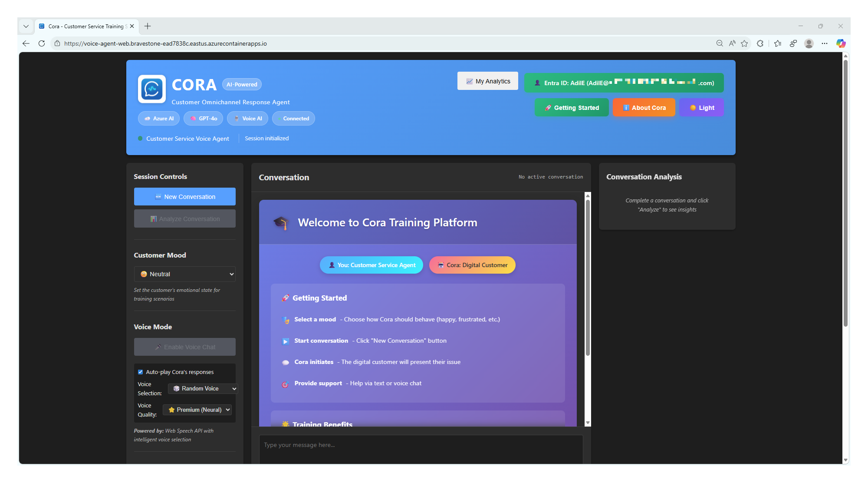Toggle Enable Voice Chat

tap(184, 347)
